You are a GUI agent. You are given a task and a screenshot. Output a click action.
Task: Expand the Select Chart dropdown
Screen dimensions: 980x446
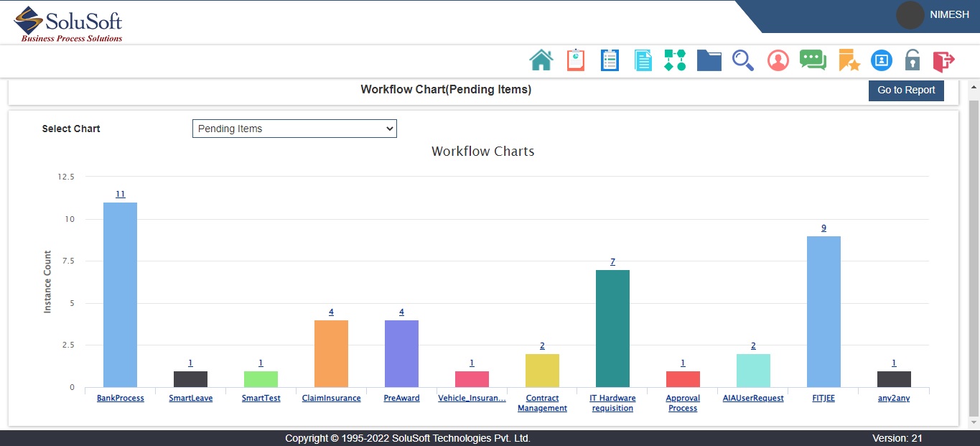[x=294, y=129]
